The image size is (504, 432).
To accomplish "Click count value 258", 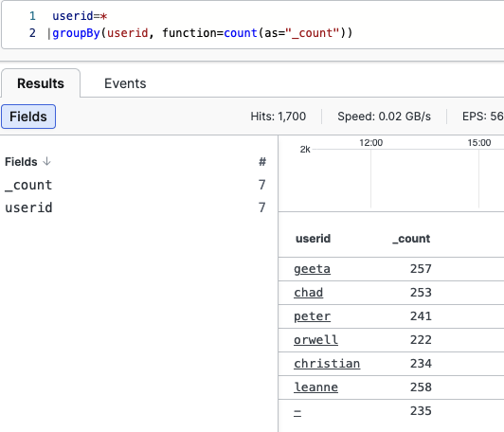I will pos(421,387).
